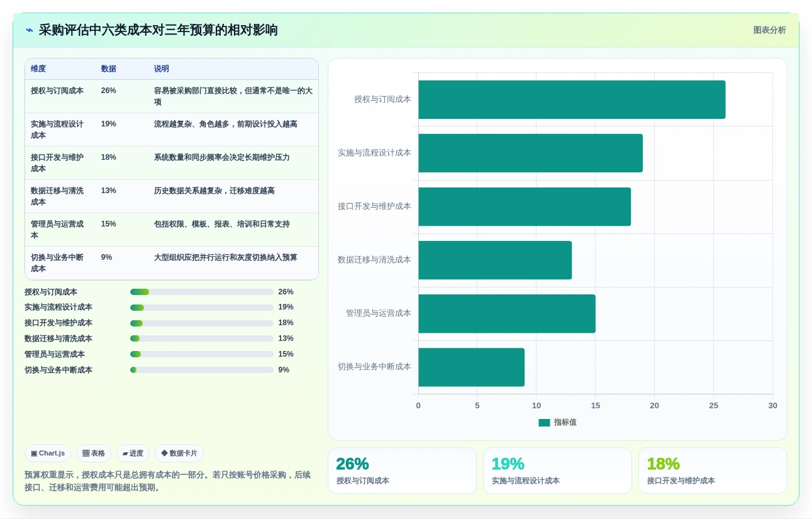Screen dimensions: 812x519
Task: Click the 授权与订阅成本 chart bar
Action: pos(572,99)
